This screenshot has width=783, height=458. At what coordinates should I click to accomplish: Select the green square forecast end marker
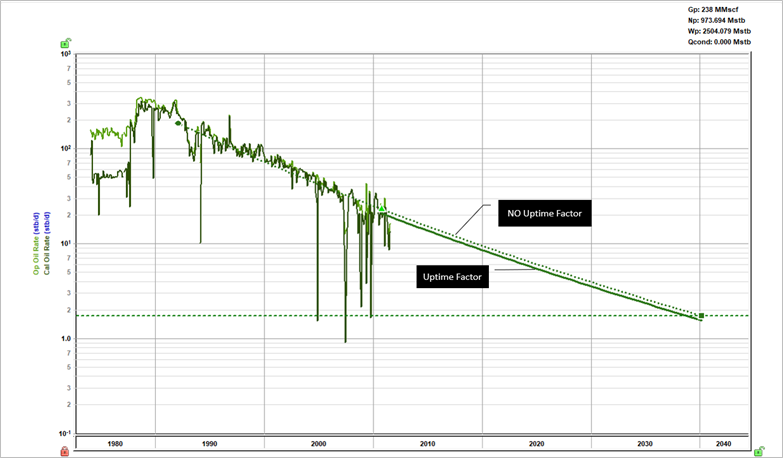tap(702, 316)
